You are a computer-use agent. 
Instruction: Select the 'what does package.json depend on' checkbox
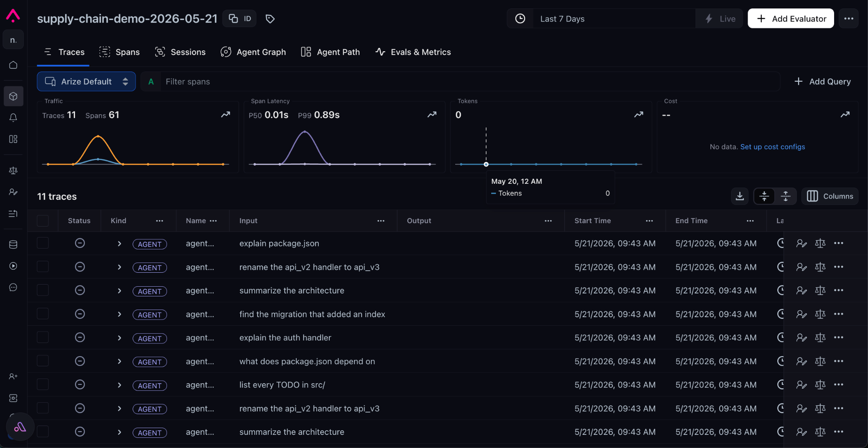(x=43, y=361)
